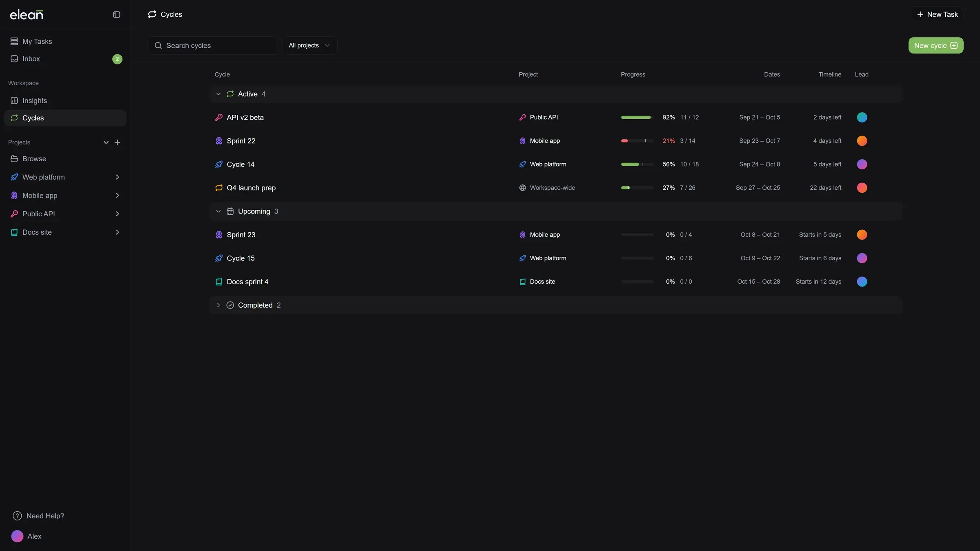Click the lead avatar on Q4 launch prep
This screenshot has width=980, height=551.
(x=862, y=188)
